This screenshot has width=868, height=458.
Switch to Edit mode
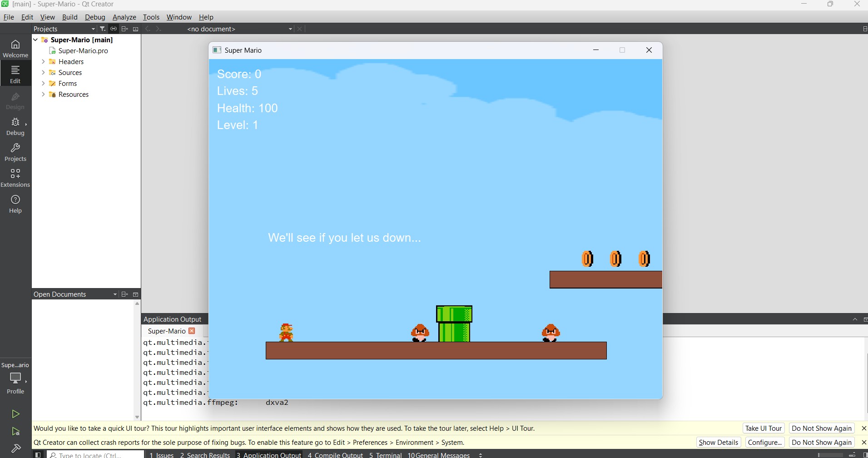point(15,74)
